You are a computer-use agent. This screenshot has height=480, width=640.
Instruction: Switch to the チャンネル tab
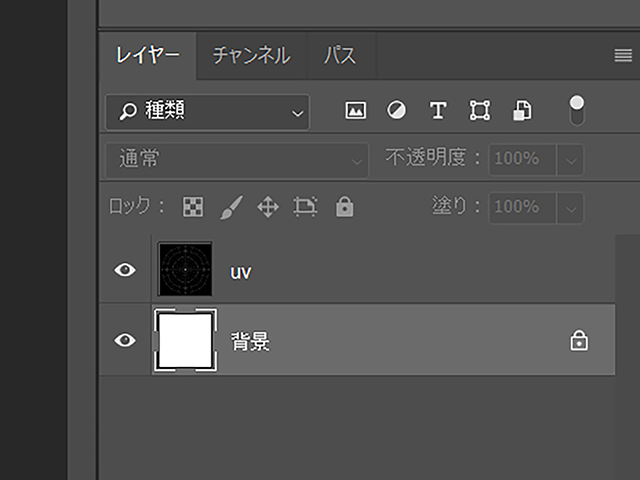click(251, 56)
